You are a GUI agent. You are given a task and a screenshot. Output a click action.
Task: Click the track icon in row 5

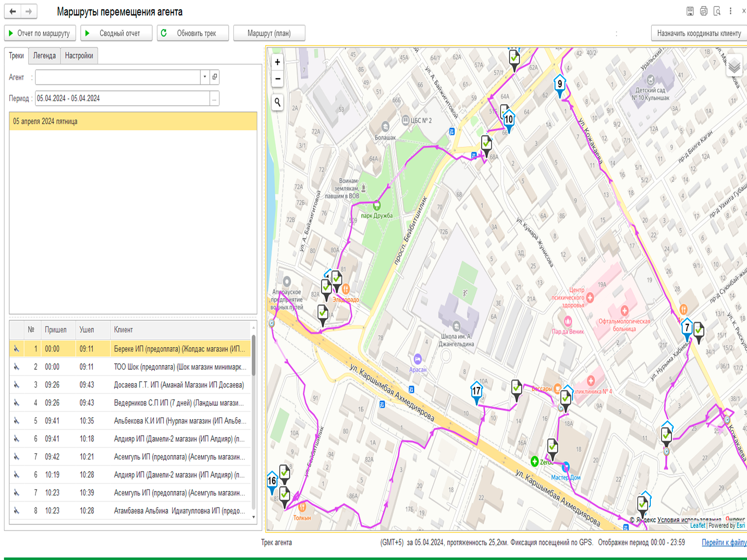tap(17, 421)
